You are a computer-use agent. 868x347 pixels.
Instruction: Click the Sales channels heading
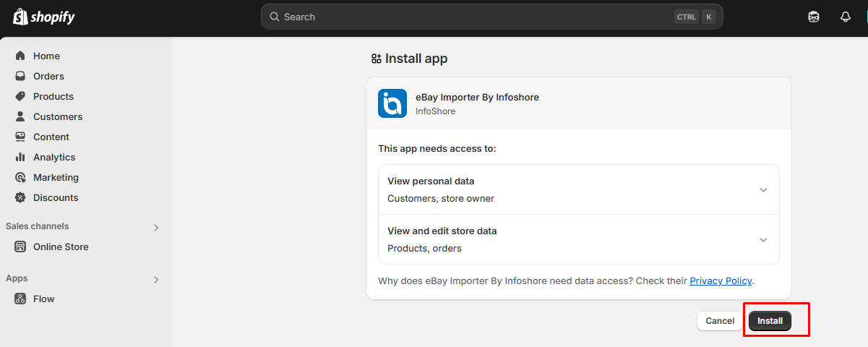click(x=38, y=226)
